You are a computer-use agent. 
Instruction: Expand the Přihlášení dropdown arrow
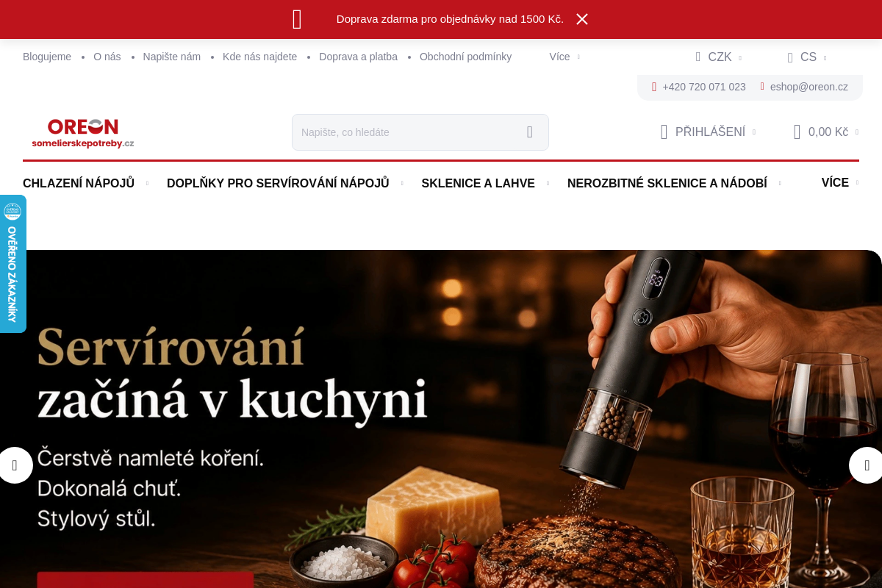click(753, 132)
